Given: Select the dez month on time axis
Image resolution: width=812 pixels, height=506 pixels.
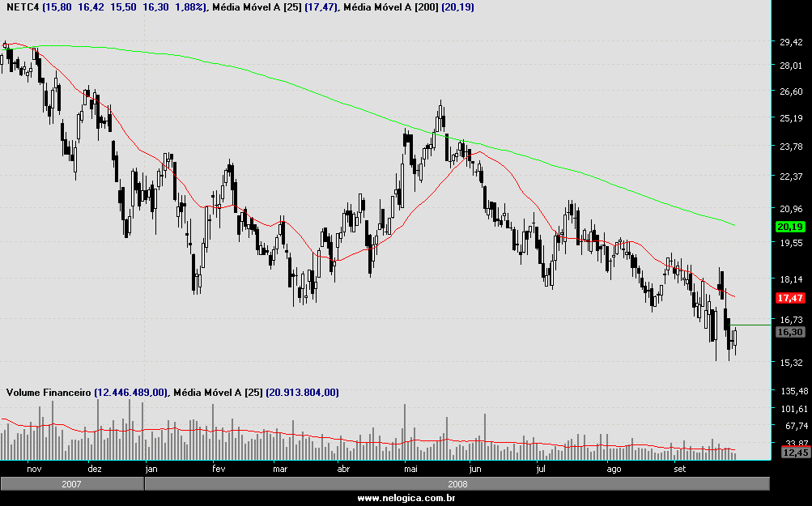Looking at the screenshot, I should (95, 470).
